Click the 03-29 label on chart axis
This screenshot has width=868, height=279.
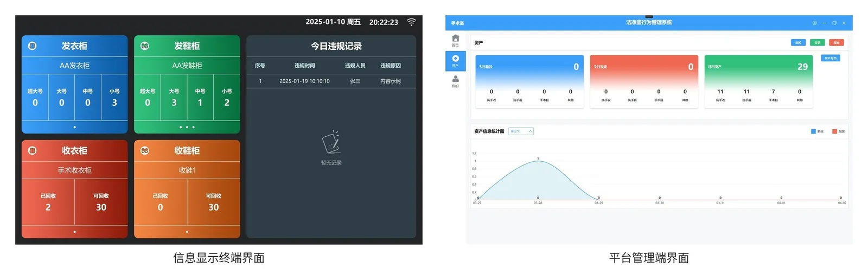click(x=598, y=203)
